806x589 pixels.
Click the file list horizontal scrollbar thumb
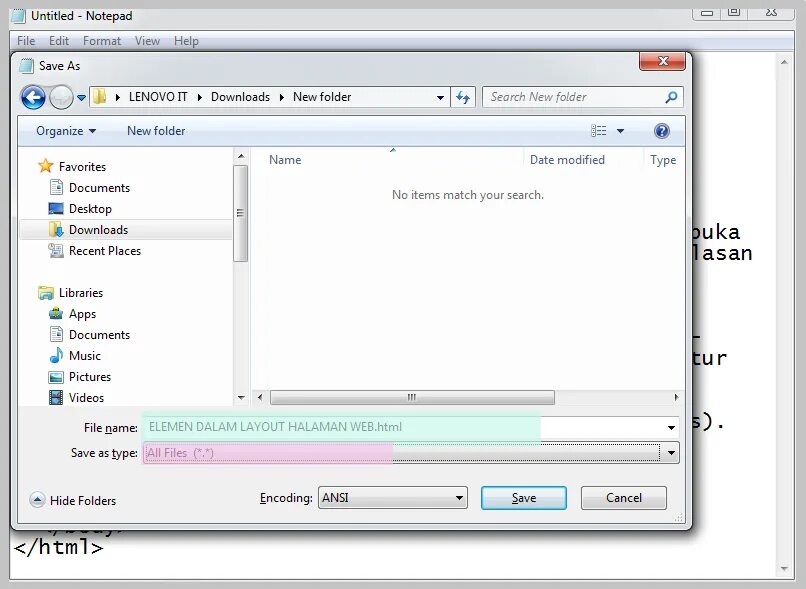click(412, 397)
